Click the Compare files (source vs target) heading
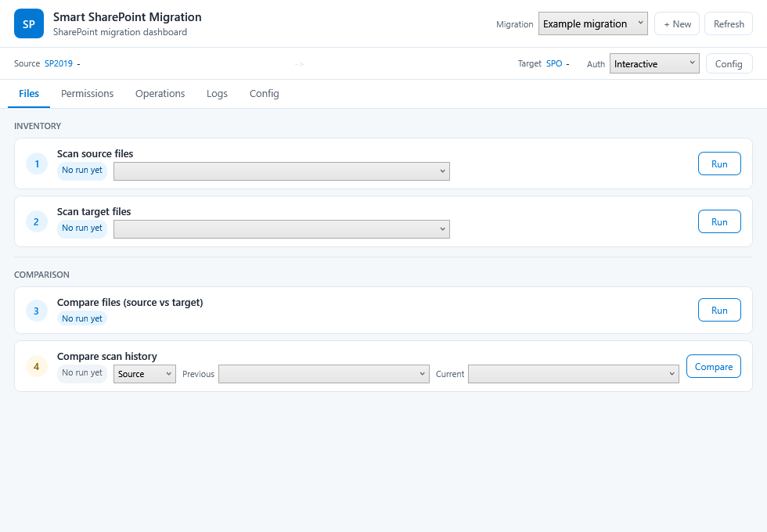 pyautogui.click(x=130, y=303)
